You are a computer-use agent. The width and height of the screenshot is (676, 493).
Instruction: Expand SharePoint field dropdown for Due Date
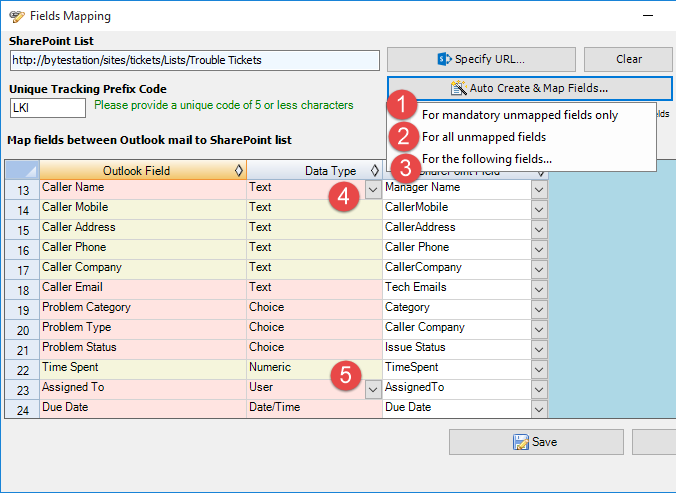click(539, 408)
